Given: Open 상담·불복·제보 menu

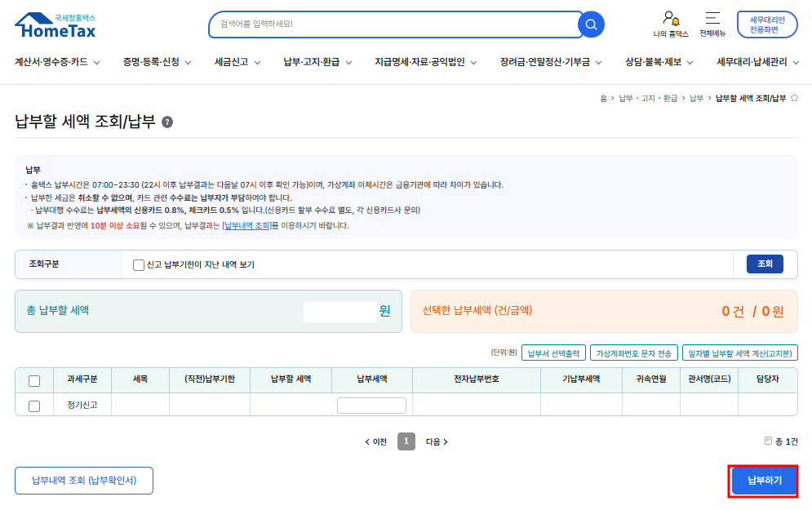Looking at the screenshot, I should tap(659, 61).
